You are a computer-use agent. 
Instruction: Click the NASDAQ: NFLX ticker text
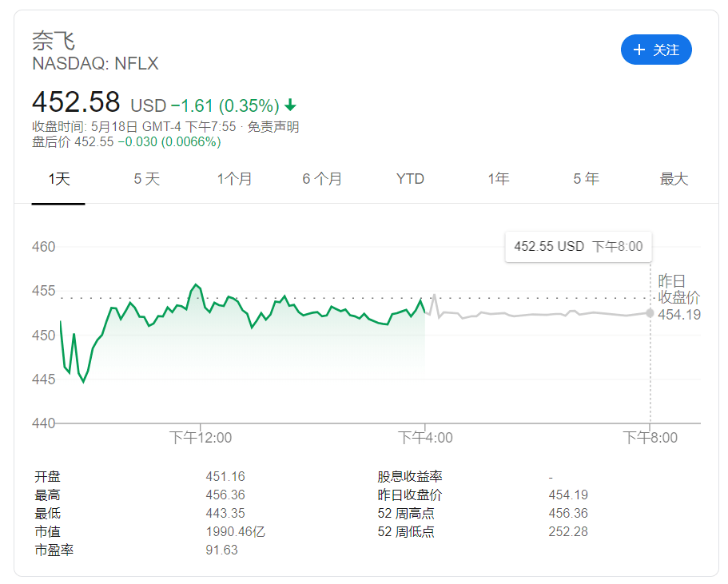pyautogui.click(x=95, y=64)
